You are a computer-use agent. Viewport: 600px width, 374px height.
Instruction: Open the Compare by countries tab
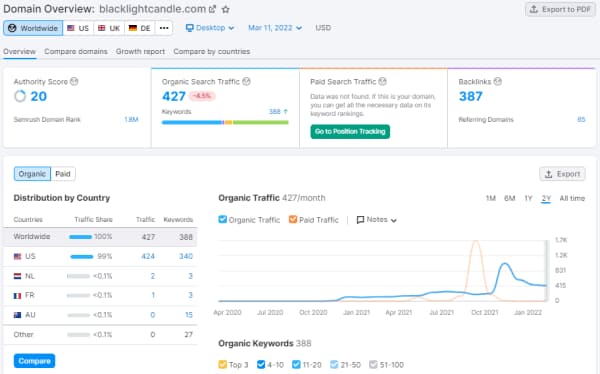[212, 52]
